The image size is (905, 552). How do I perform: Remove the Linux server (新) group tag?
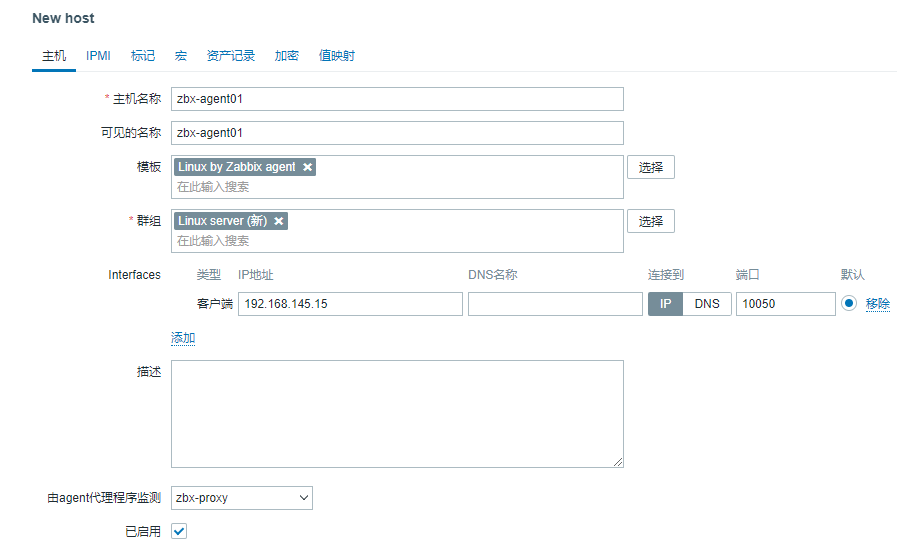pyautogui.click(x=279, y=221)
